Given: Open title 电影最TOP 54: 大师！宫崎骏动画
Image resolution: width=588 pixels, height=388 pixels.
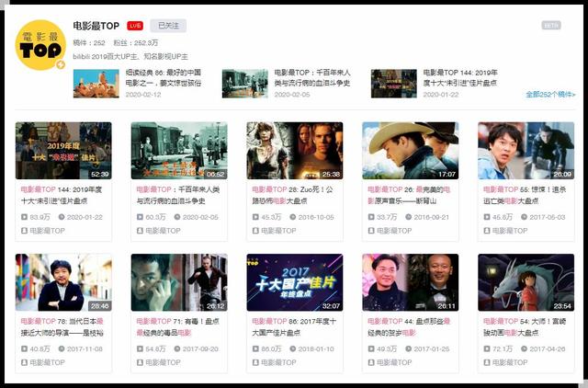Looking at the screenshot, I should (525, 326).
